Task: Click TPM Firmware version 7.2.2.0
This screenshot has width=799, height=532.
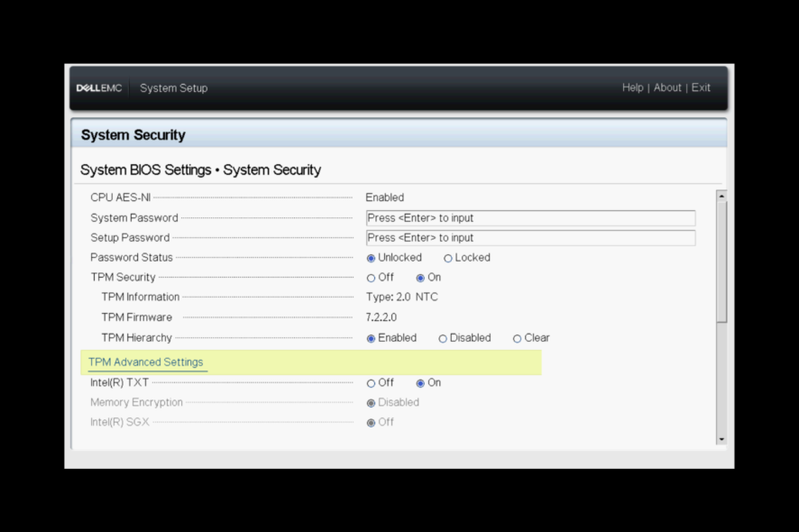Action: coord(381,317)
